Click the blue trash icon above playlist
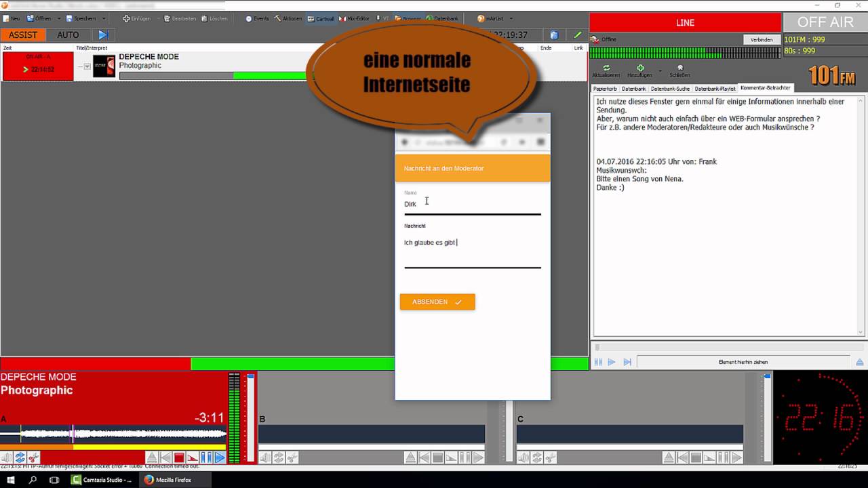The height and width of the screenshot is (488, 868). (x=554, y=35)
